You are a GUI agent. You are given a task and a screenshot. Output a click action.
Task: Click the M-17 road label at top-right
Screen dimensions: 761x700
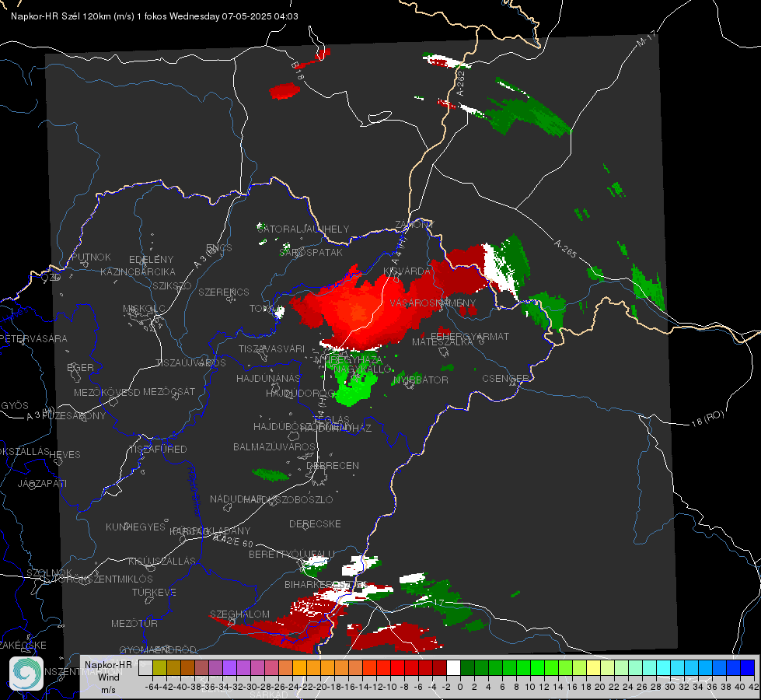(x=646, y=39)
